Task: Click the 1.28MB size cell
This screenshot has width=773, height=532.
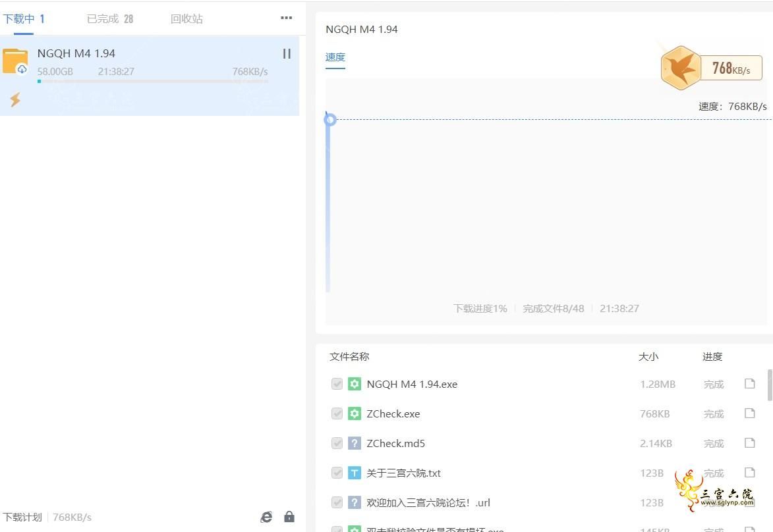Action: [658, 385]
